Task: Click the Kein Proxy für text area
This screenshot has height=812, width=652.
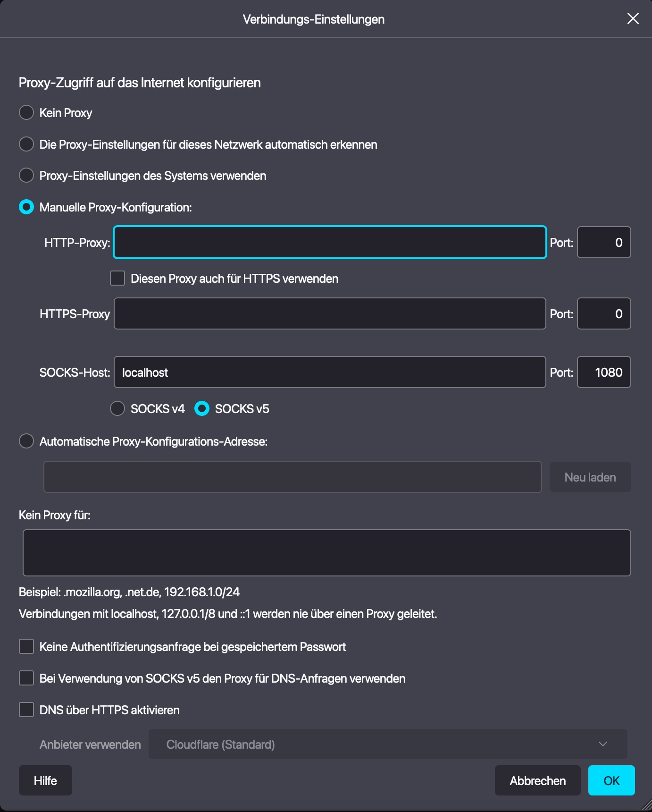Action: (326, 553)
